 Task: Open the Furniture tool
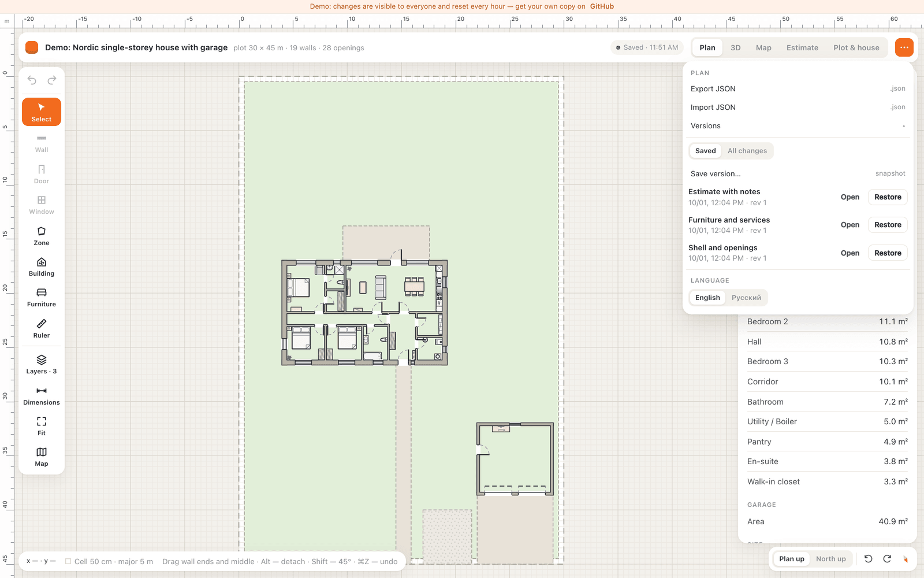click(x=42, y=297)
